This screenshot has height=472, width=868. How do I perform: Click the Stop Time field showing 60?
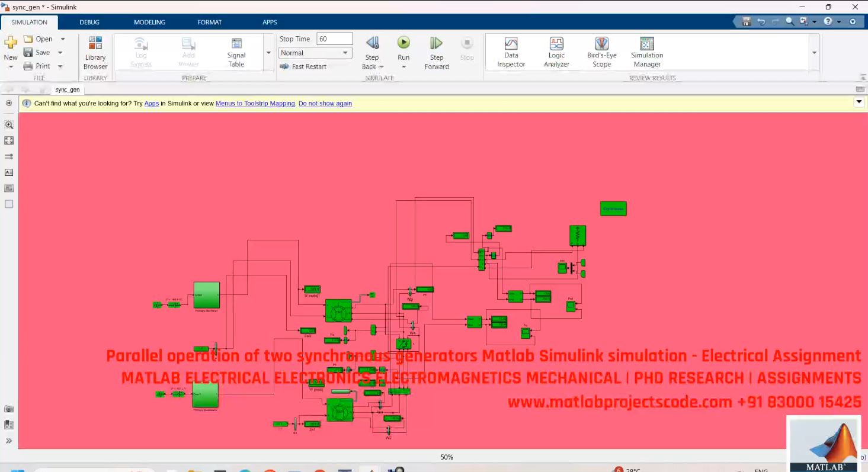pyautogui.click(x=334, y=38)
